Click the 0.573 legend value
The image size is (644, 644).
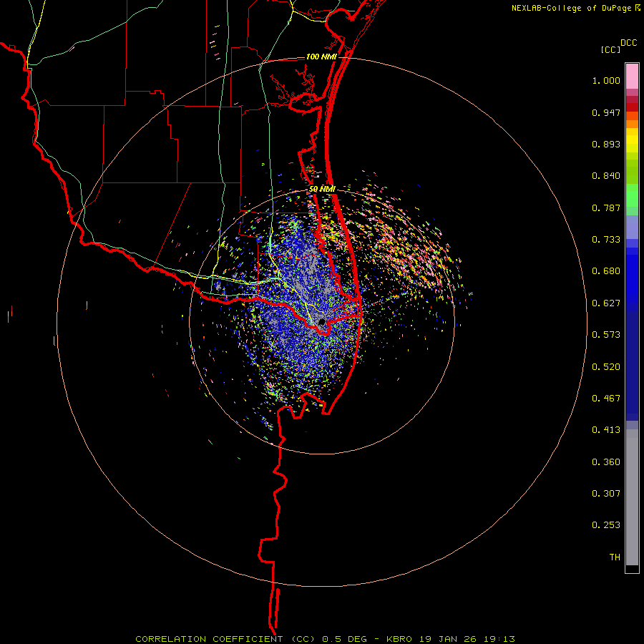pyautogui.click(x=606, y=335)
